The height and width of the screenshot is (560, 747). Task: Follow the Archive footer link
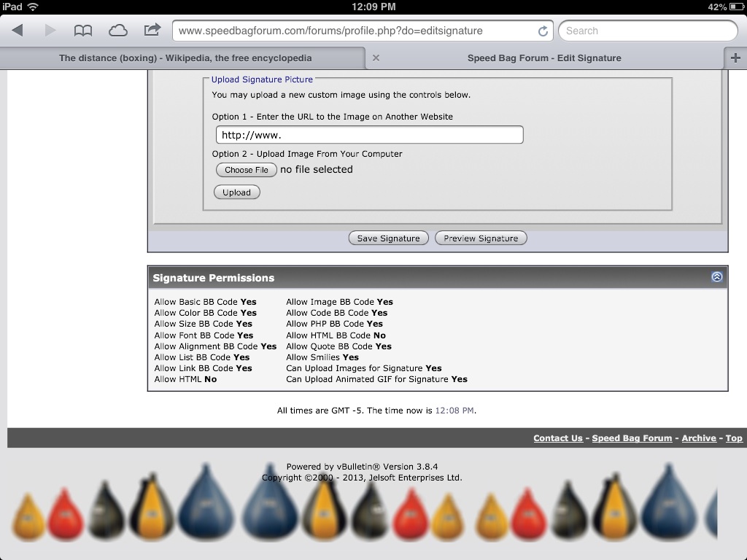click(x=698, y=438)
